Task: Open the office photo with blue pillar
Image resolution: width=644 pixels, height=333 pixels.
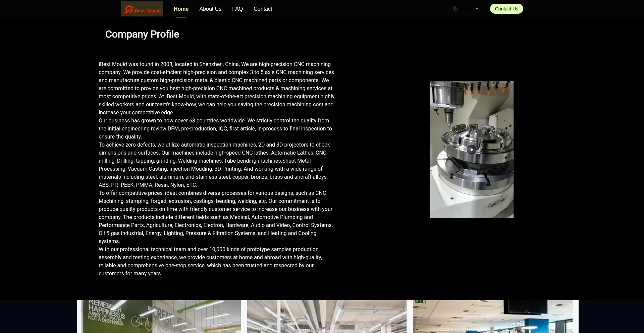Action: 492,317
